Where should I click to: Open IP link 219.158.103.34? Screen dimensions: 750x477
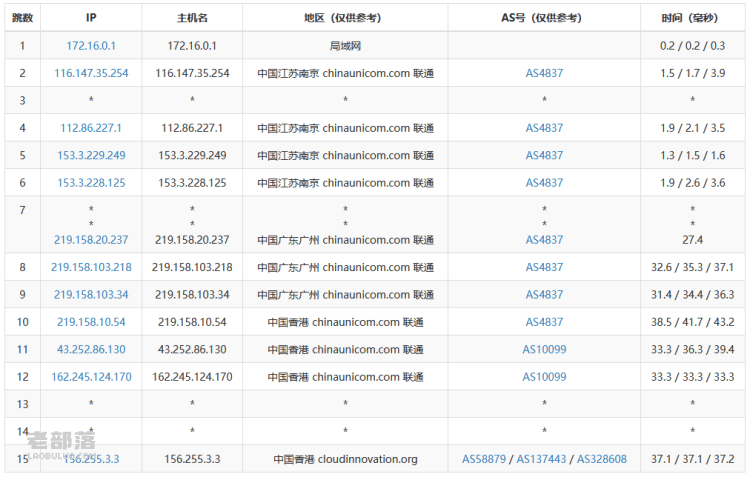click(x=91, y=295)
